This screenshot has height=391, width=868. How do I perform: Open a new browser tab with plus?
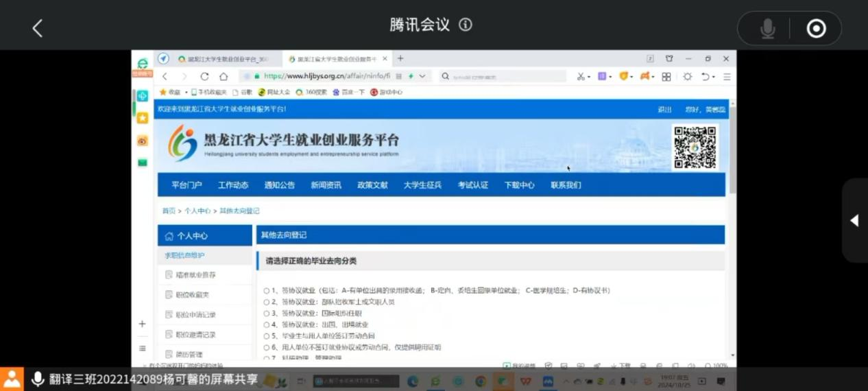pyautogui.click(x=400, y=59)
